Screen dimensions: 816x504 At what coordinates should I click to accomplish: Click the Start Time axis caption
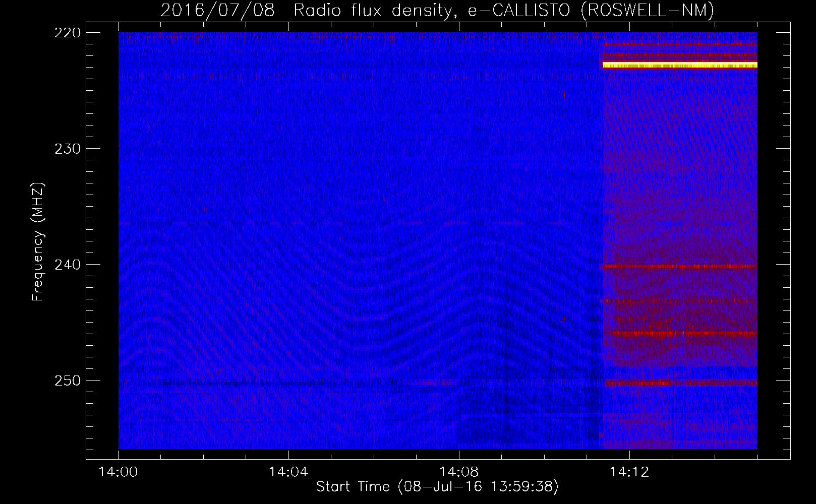(x=437, y=487)
